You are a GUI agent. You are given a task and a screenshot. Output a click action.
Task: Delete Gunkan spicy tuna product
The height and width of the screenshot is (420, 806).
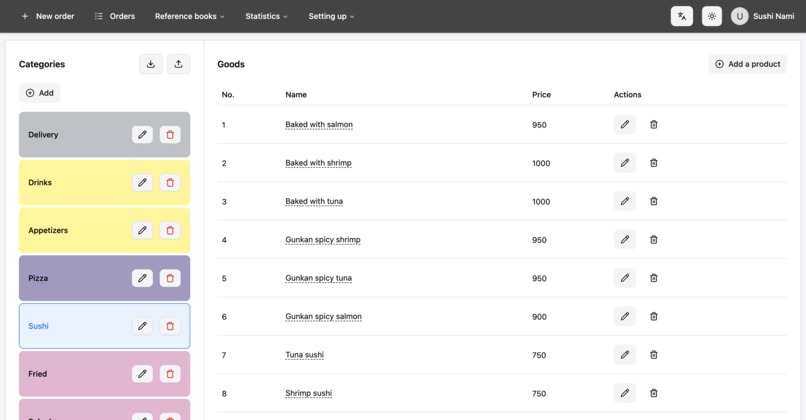pos(654,278)
